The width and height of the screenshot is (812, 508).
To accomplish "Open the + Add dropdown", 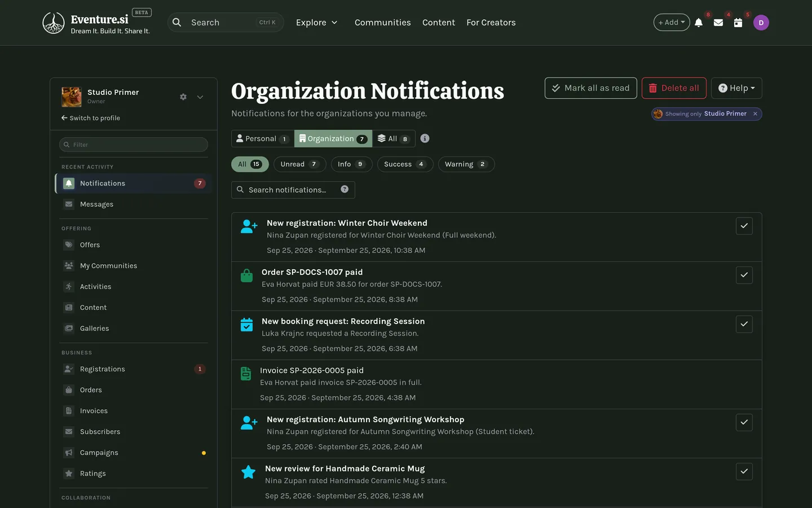I will click(672, 23).
